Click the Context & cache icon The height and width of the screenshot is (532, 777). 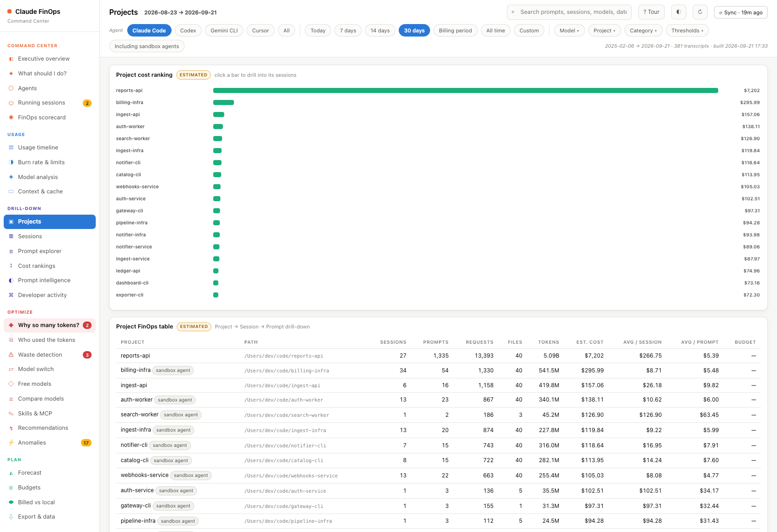pyautogui.click(x=11, y=192)
